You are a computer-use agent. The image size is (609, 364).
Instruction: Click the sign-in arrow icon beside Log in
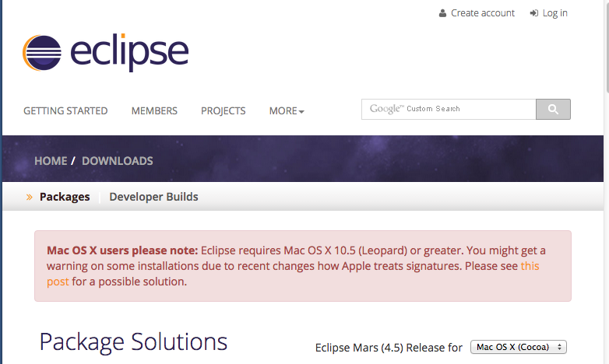pyautogui.click(x=534, y=13)
